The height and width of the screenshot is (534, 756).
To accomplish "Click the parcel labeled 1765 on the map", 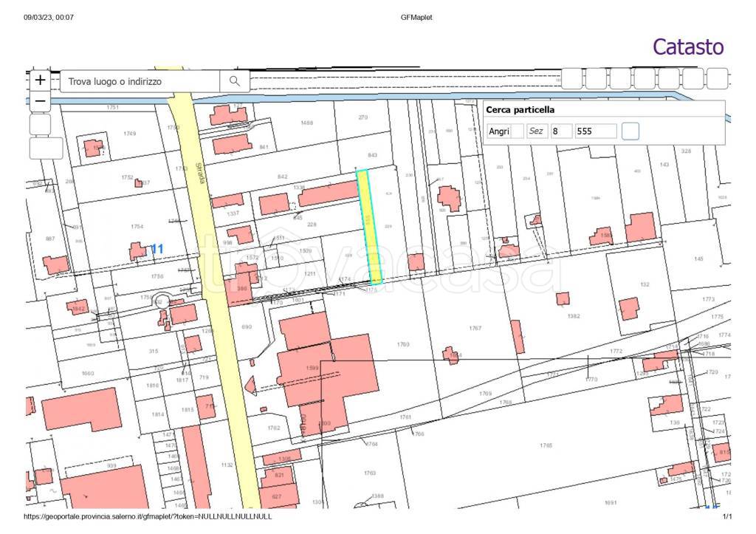I will (545, 445).
